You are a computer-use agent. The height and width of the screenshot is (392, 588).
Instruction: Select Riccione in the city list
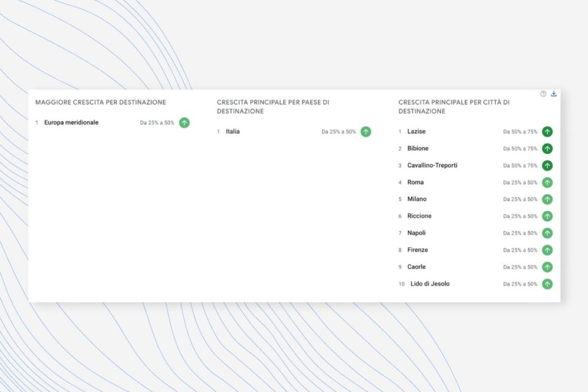tap(419, 216)
